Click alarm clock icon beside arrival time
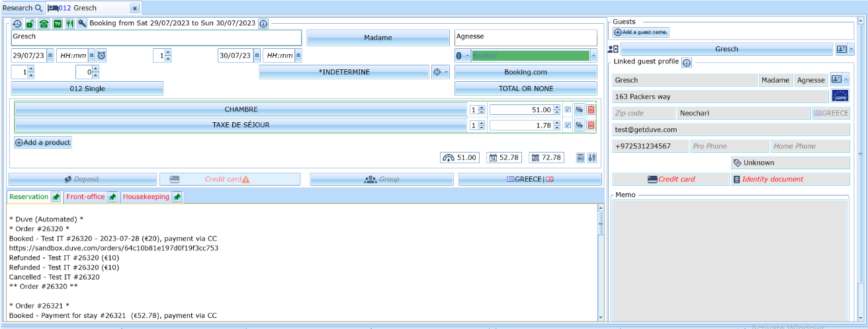 coord(101,55)
